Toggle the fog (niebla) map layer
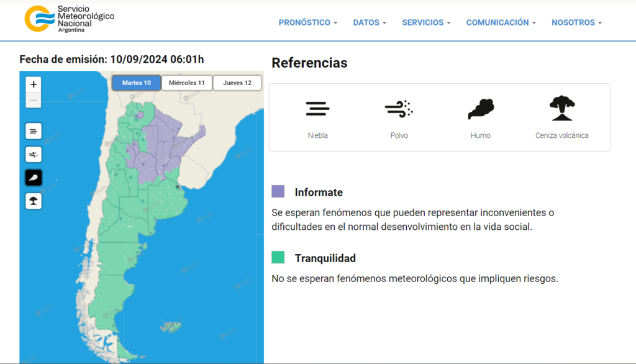Viewport: 636px width, 364px height. (34, 130)
